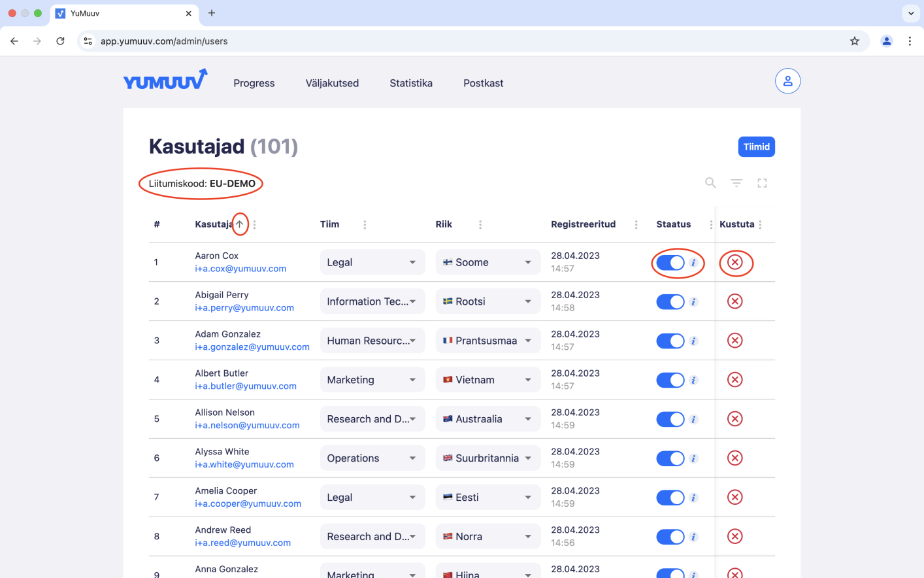Delete user Allison Nelson

coord(735,419)
